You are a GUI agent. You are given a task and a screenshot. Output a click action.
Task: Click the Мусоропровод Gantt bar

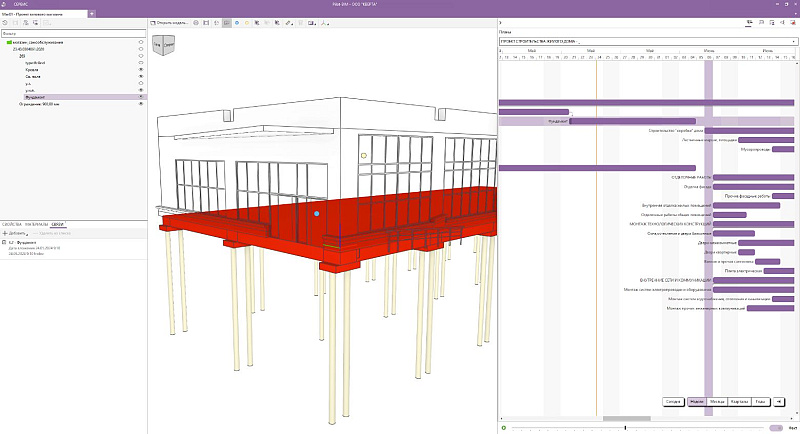pos(783,149)
